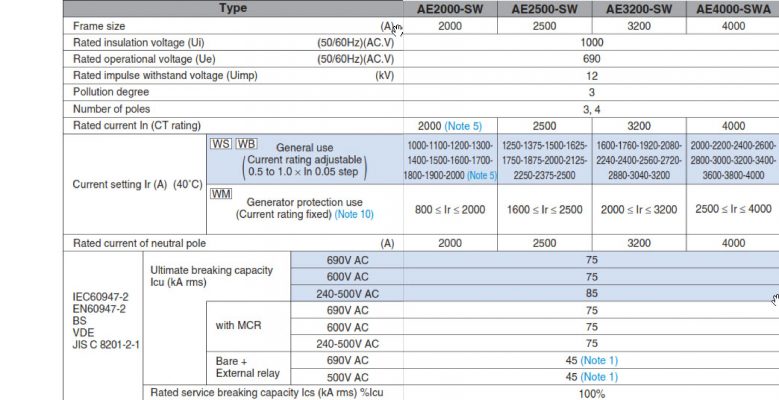779x400 pixels.
Task: Open Note 5 link beside Rated current 2000
Action: [463, 126]
